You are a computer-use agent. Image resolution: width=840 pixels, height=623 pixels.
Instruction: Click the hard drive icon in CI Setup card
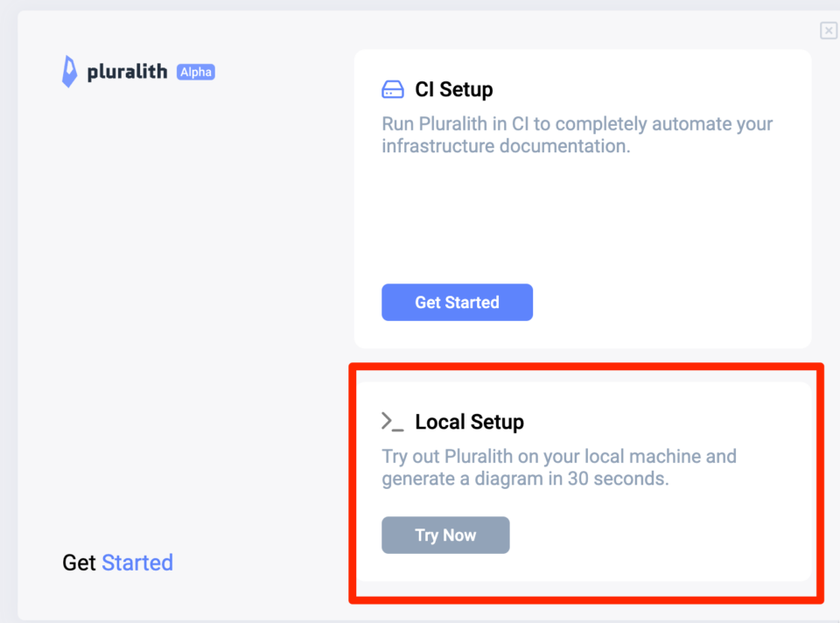(x=392, y=88)
